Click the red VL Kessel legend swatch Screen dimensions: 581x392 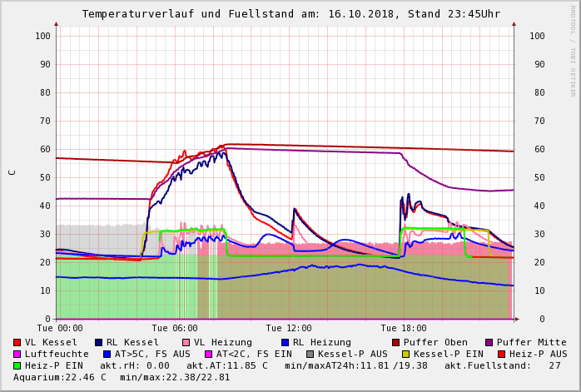point(17,342)
